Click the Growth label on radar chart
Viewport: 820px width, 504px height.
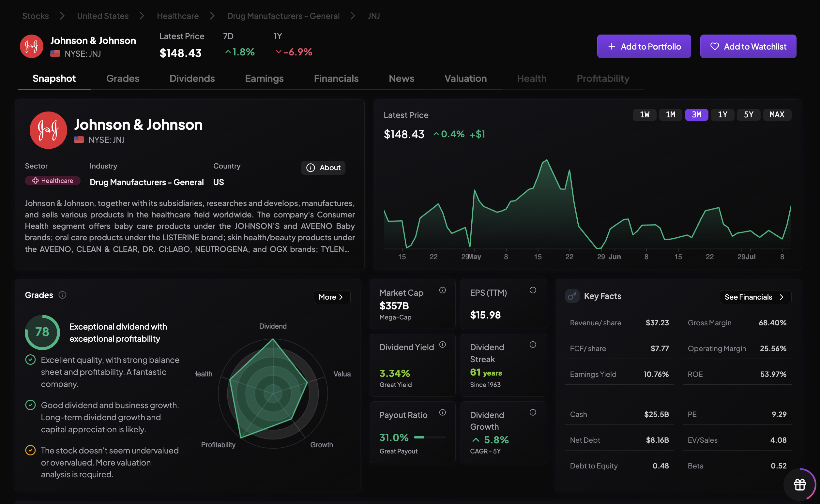[322, 445]
